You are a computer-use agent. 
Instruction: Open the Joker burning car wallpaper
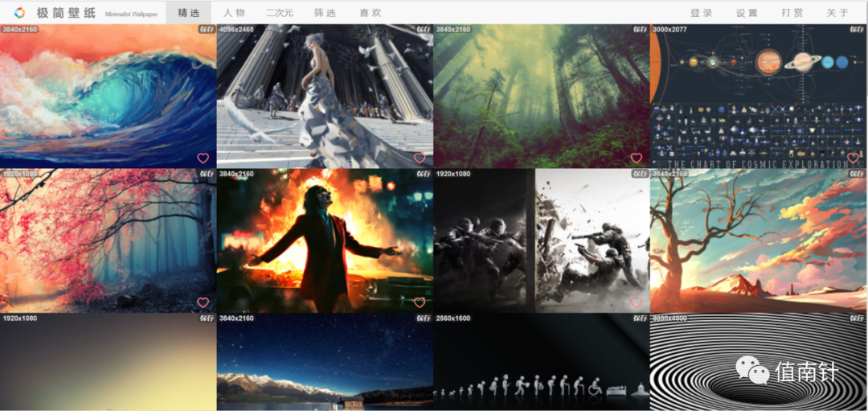point(325,241)
